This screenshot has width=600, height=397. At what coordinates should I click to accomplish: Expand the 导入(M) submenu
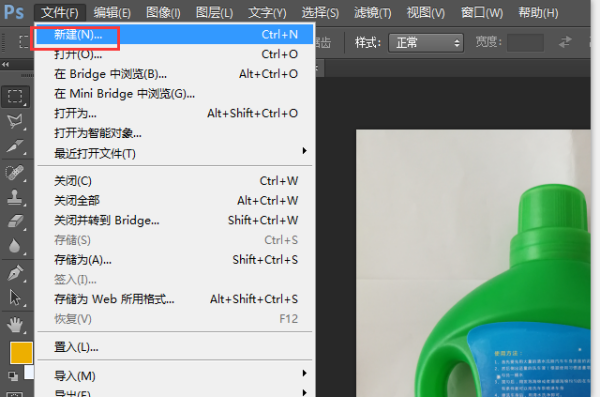click(x=174, y=376)
